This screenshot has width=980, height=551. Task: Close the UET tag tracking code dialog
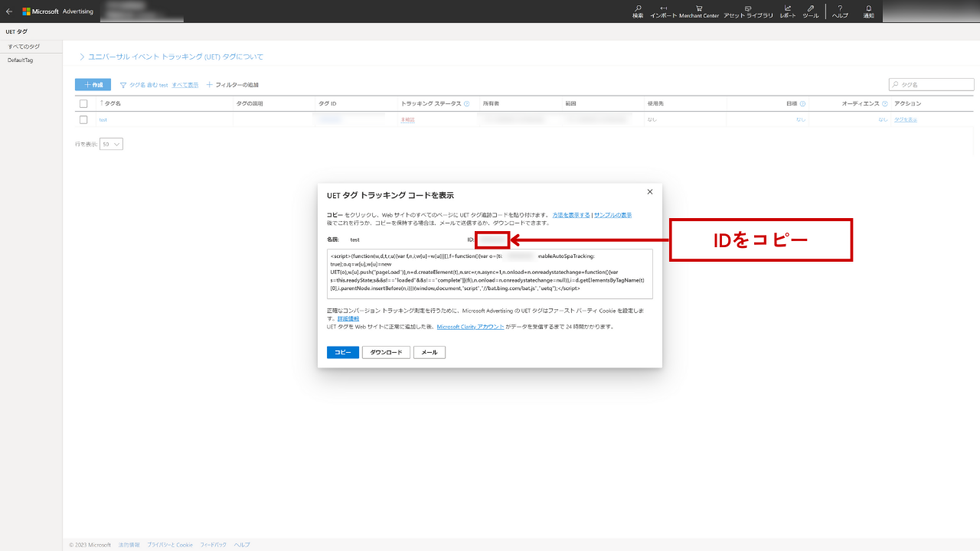click(x=650, y=192)
